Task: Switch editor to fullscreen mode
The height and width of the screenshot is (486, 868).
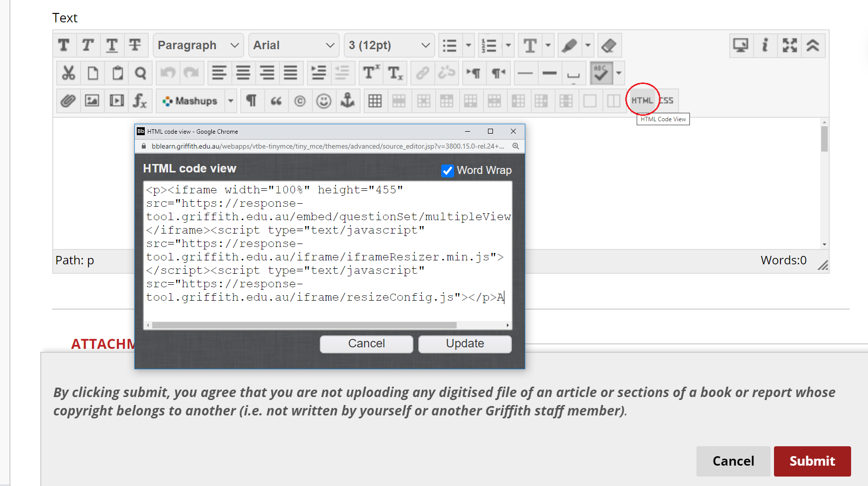Action: click(789, 46)
